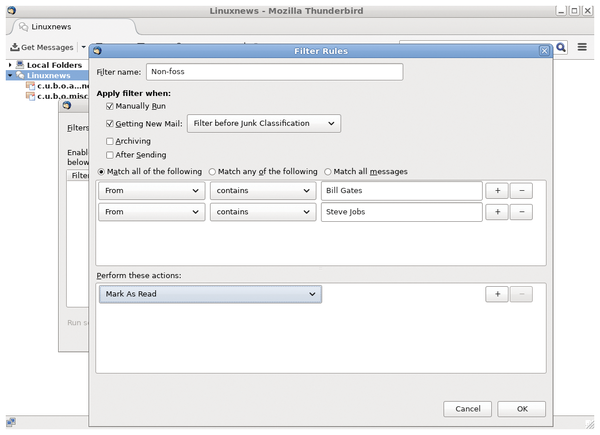
Task: Enable the After Sending checkbox
Action: click(x=110, y=155)
